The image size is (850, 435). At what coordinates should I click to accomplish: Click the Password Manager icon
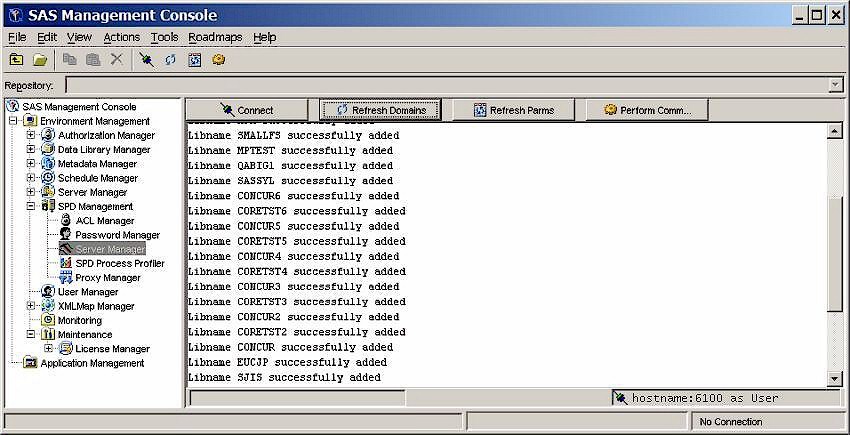click(x=66, y=234)
